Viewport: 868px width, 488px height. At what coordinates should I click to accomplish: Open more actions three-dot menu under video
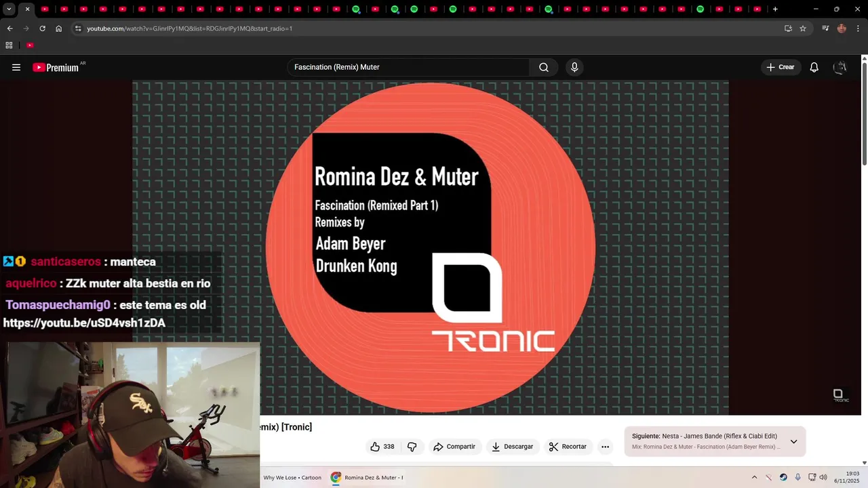(x=605, y=447)
